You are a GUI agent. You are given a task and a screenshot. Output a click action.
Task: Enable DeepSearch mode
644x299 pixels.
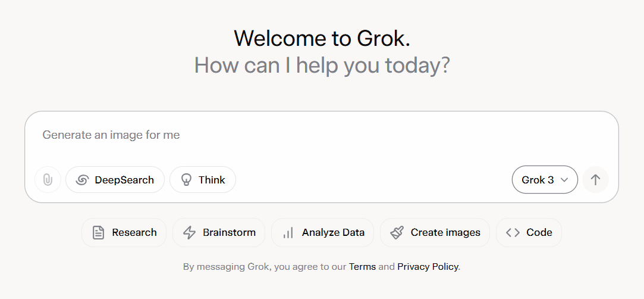pos(115,180)
